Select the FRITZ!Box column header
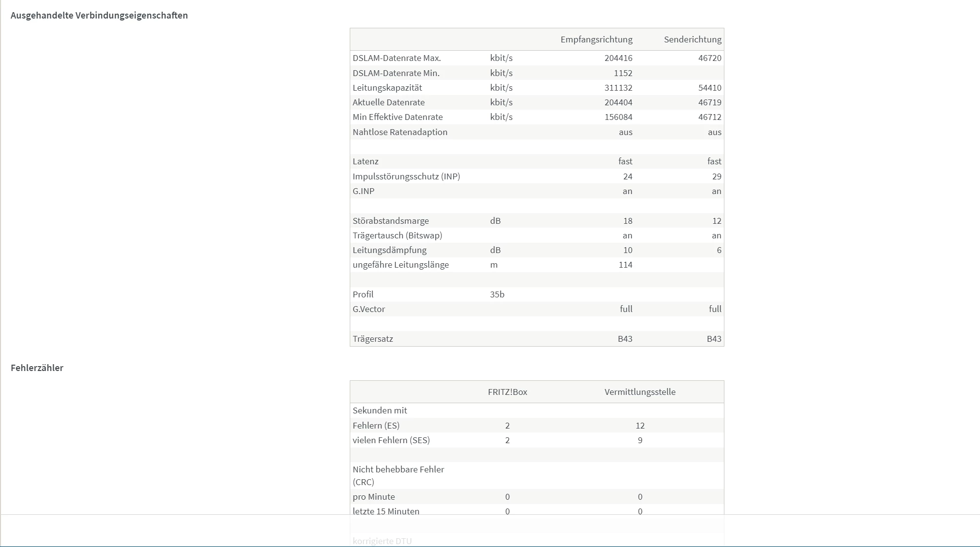980x547 pixels. coord(507,392)
